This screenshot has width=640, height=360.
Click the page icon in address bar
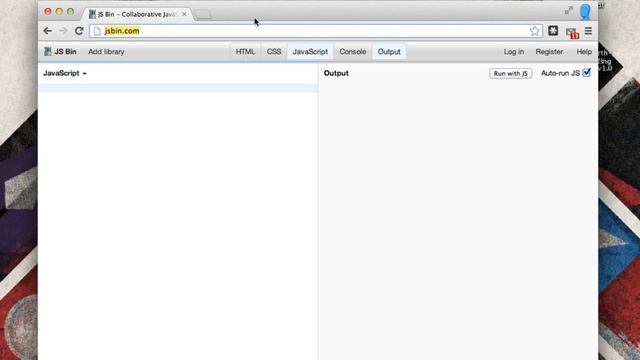pos(97,31)
